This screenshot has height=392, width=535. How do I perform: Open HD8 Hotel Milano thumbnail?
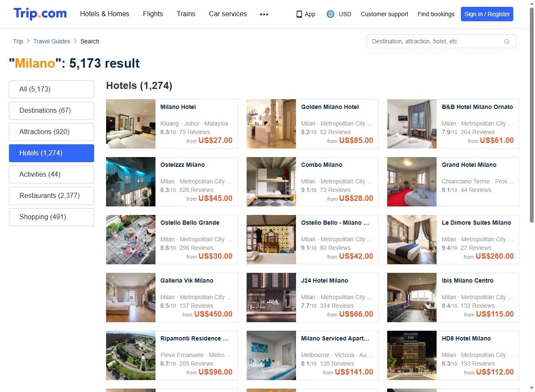click(x=412, y=355)
